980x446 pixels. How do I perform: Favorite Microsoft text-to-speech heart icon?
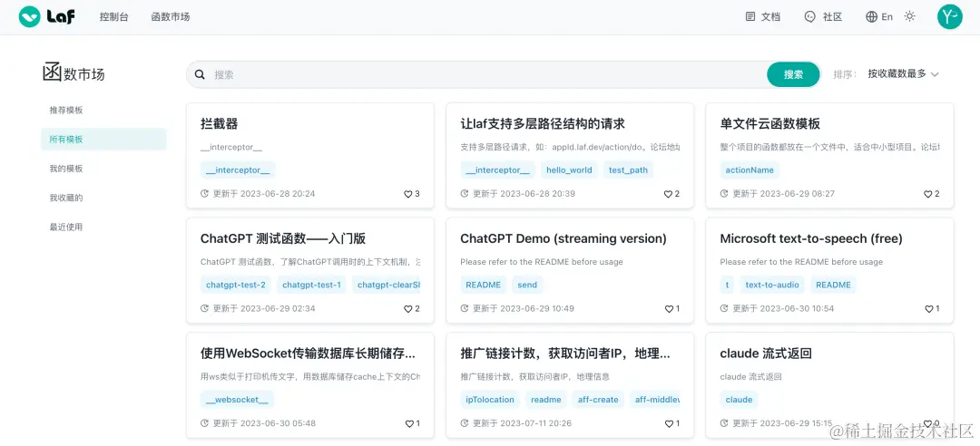pos(928,308)
